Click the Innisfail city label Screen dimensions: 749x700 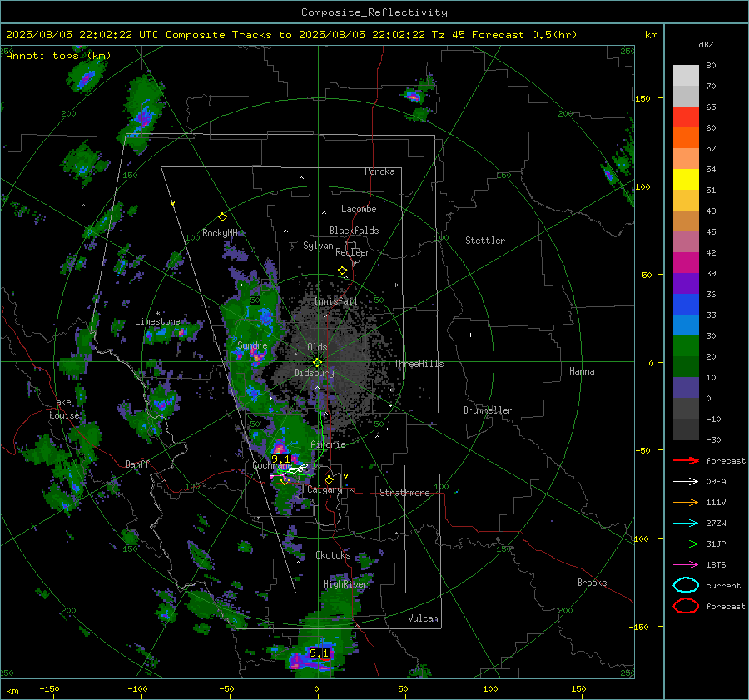(x=335, y=301)
